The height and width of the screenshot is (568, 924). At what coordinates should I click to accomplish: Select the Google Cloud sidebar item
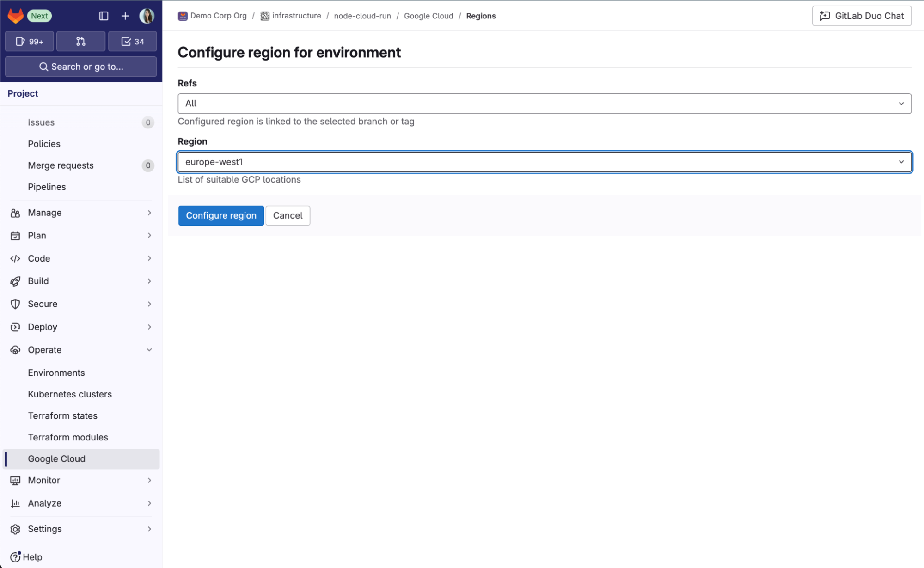pos(56,458)
